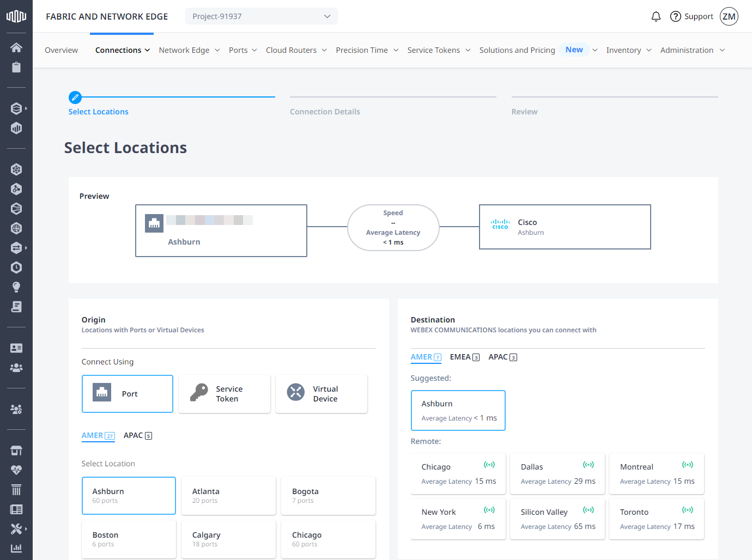Open the clock hexagon sidebar icon

tap(16, 267)
